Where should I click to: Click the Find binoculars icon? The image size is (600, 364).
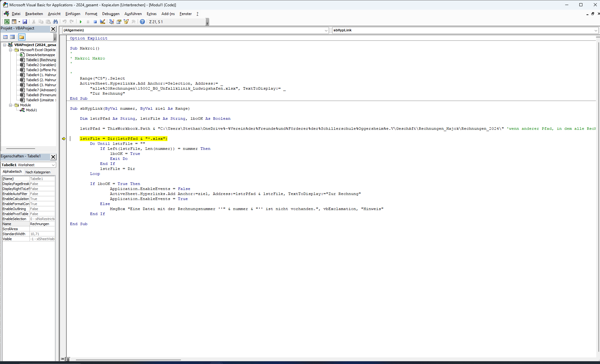click(x=56, y=22)
